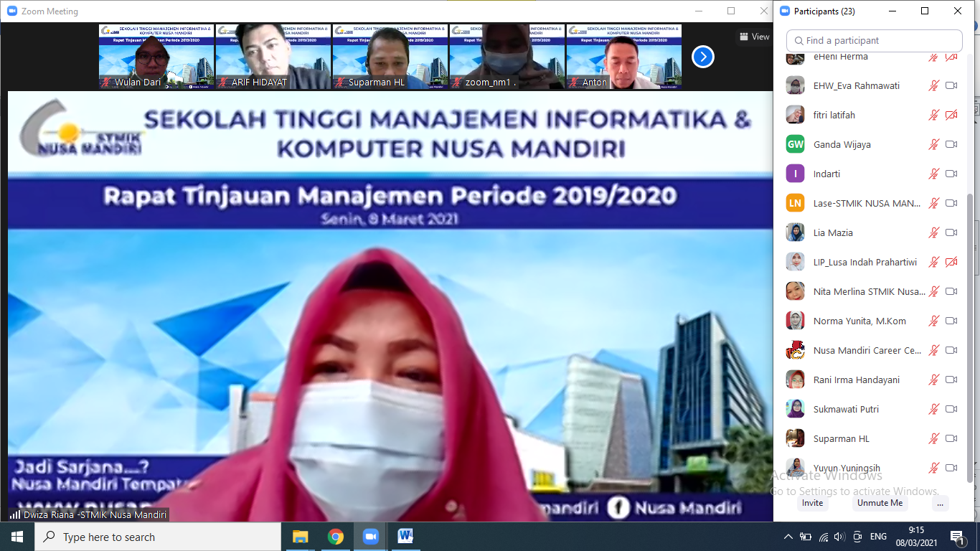Image resolution: width=980 pixels, height=551 pixels.
Task: Toggle the camera icon for LIP_Lusa Indah Prahartiwi
Action: click(x=951, y=262)
